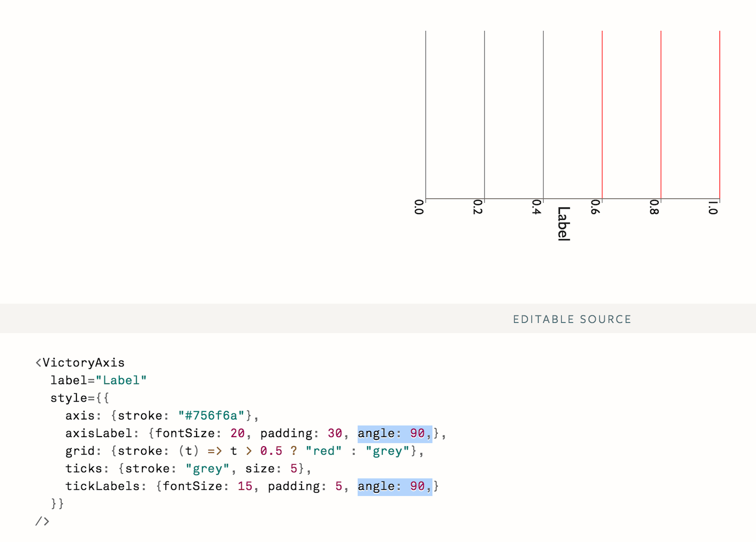The height and width of the screenshot is (542, 756).
Task: Click the "Label" string value in code
Action: pos(121,380)
